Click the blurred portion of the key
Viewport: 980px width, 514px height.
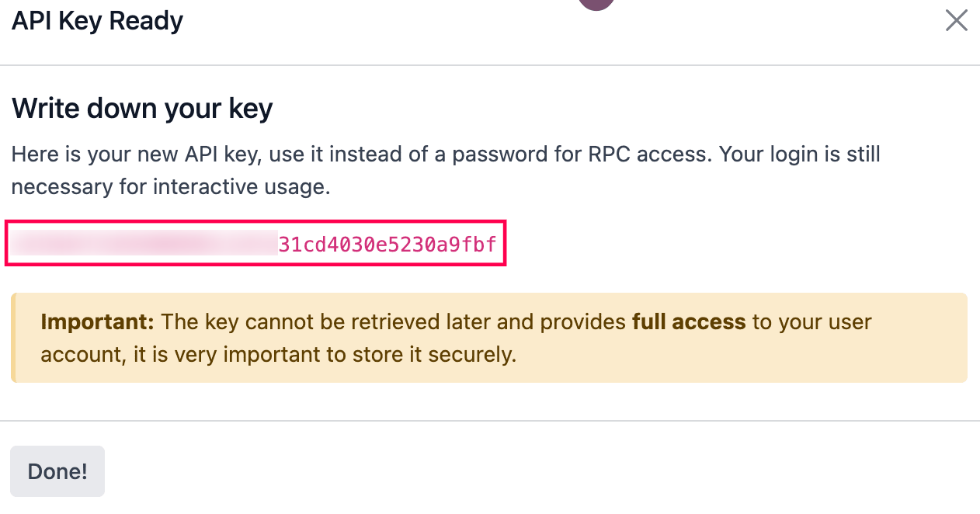tap(144, 245)
